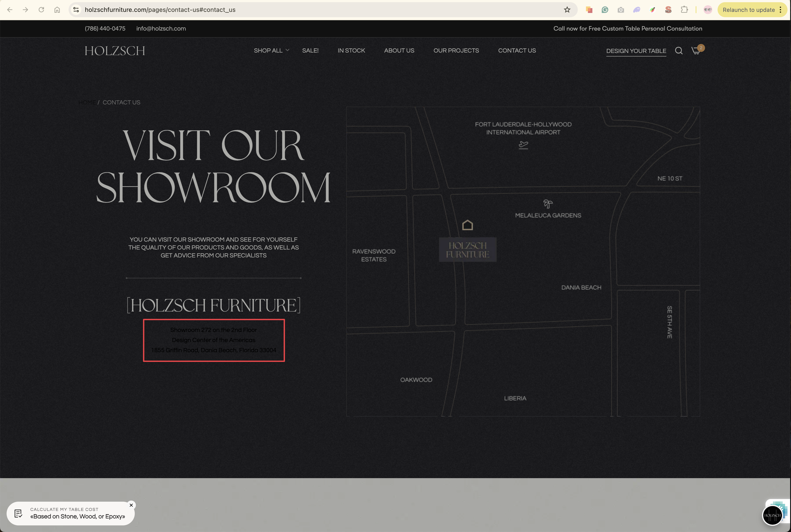Navigate to Our Projects page
The width and height of the screenshot is (791, 532).
456,51
